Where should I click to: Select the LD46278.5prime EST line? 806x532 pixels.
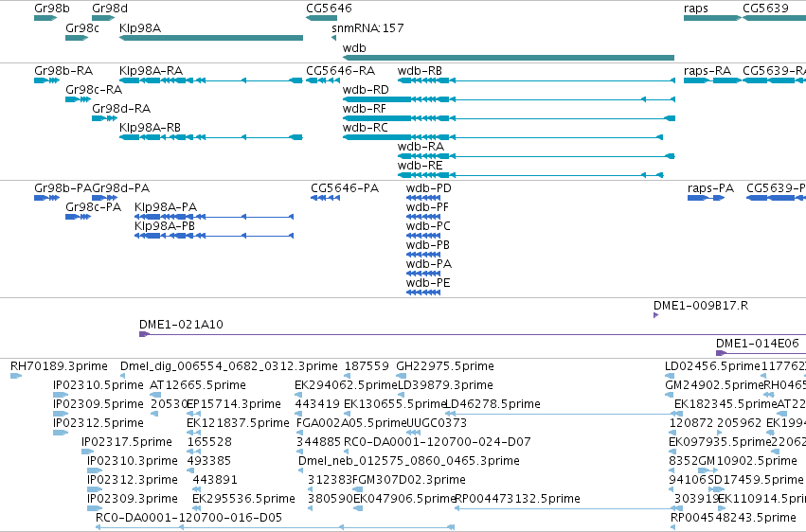564,414
